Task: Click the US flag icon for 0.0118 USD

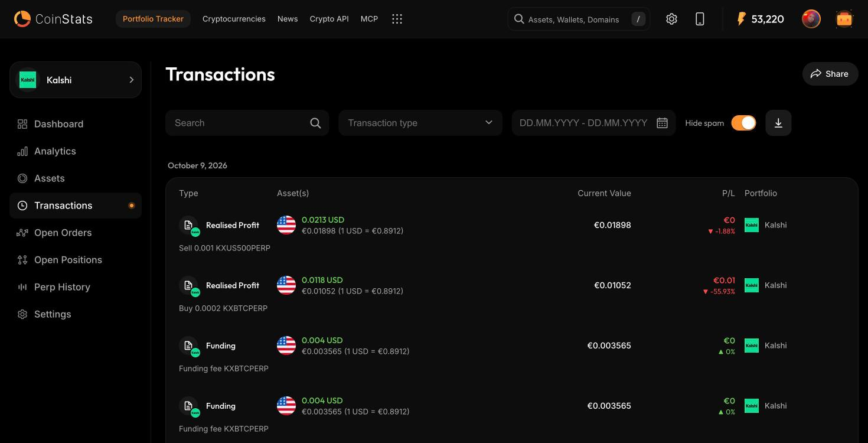Action: click(x=286, y=285)
